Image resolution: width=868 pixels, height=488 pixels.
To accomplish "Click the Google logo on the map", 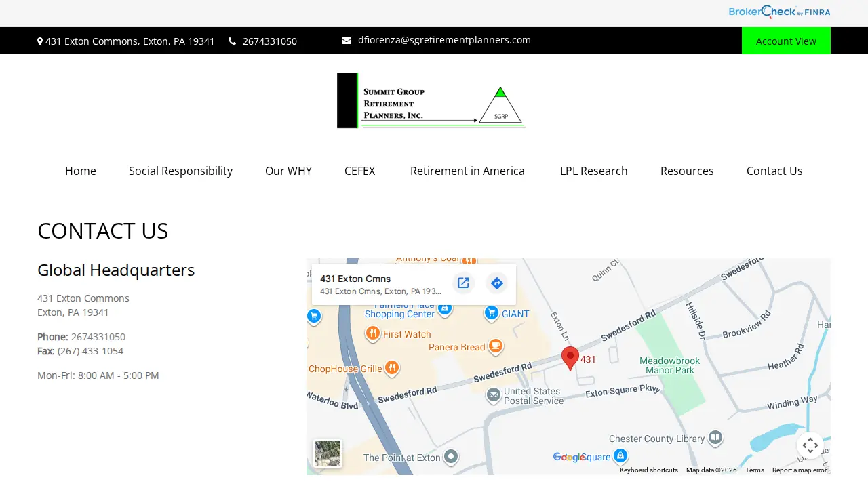I will [569, 457].
